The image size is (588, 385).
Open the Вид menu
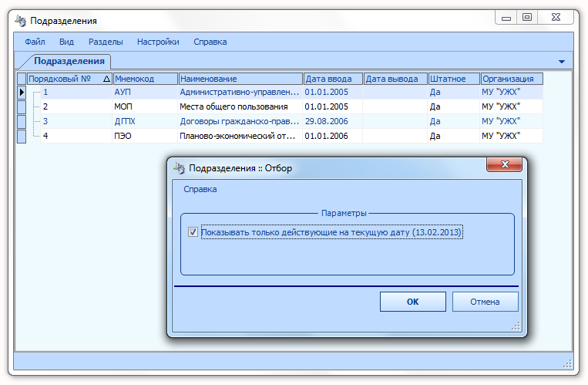[66, 42]
